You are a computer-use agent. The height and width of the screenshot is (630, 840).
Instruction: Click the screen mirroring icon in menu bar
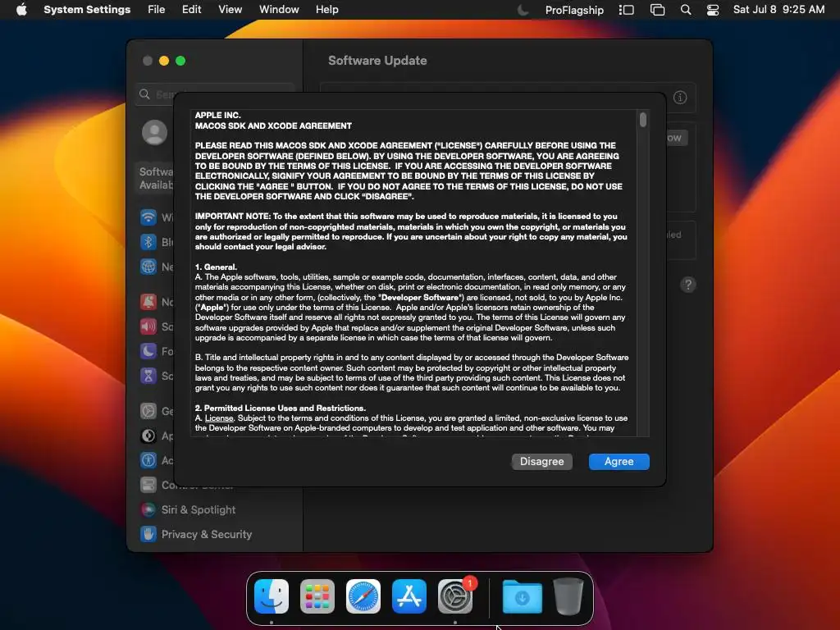[x=657, y=10]
